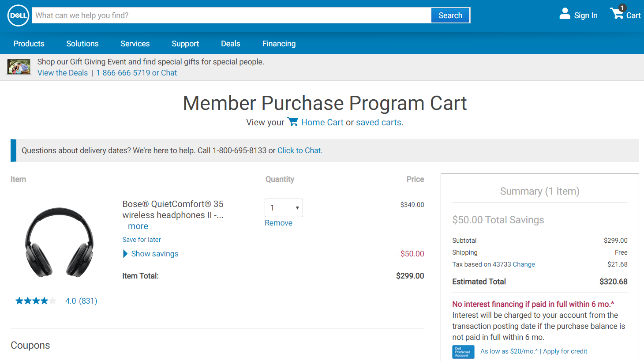The height and width of the screenshot is (361, 644).
Task: Open the shopping cart icon in header
Action: [617, 14]
